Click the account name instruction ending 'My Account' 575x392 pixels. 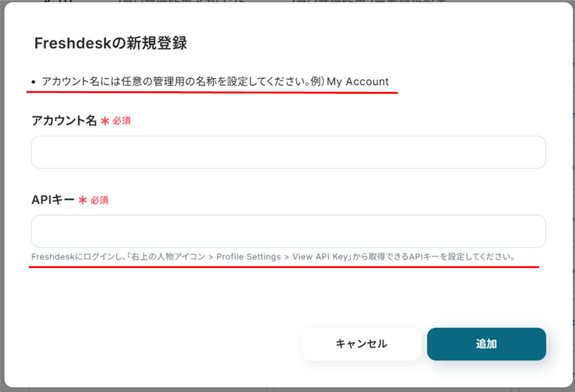point(215,82)
